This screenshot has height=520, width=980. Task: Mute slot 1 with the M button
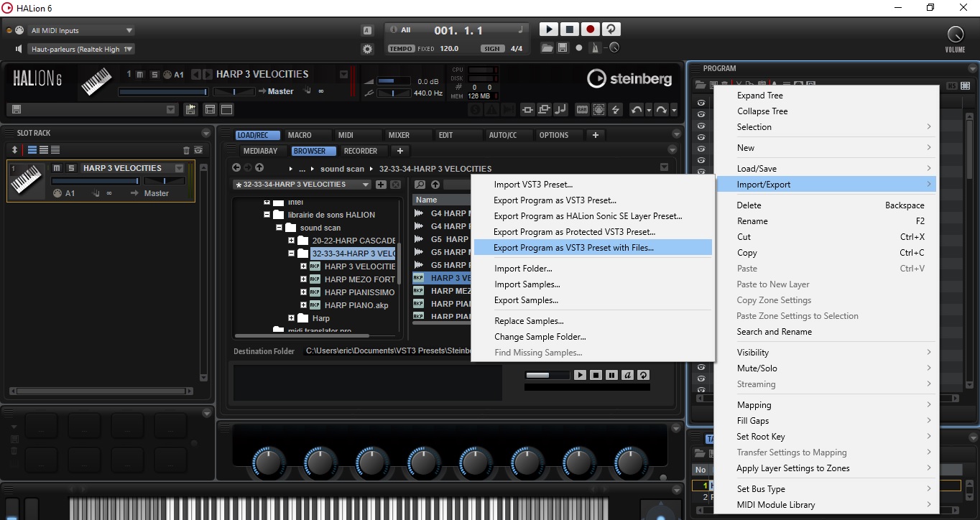57,167
